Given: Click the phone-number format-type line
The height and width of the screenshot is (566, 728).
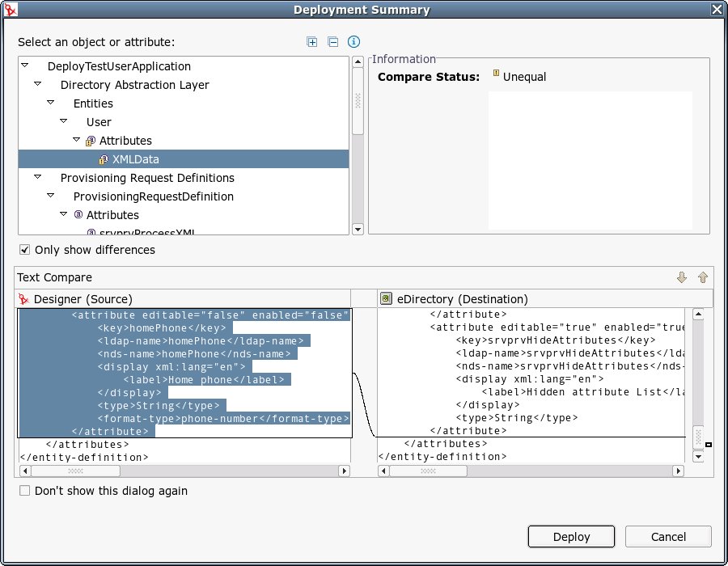Looking at the screenshot, I should (x=223, y=419).
